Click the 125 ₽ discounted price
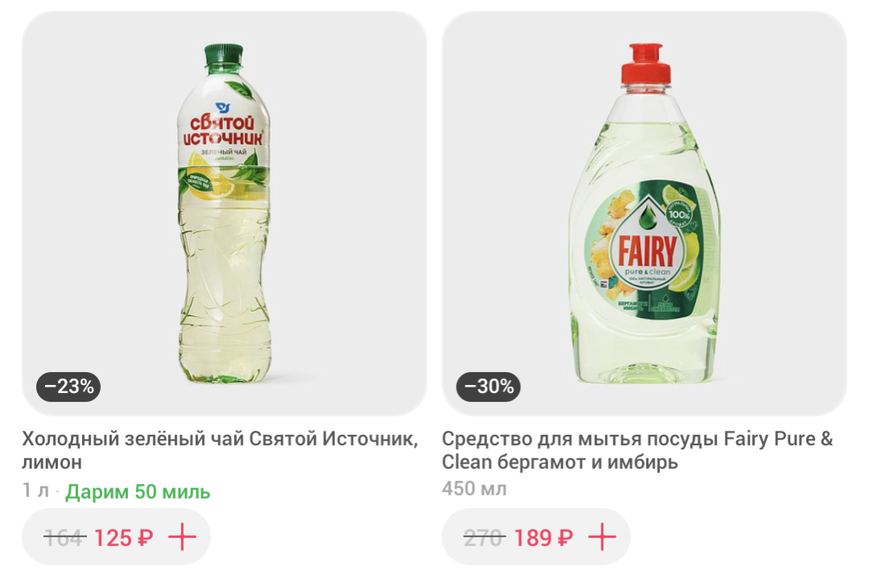Viewport: 869px width, 588px height. pyautogui.click(x=123, y=537)
